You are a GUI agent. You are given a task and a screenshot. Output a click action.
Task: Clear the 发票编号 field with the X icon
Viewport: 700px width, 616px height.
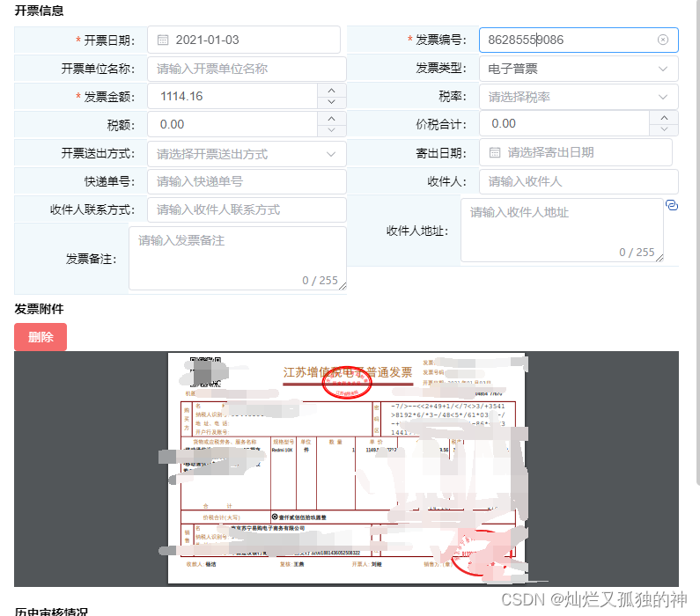(x=663, y=40)
